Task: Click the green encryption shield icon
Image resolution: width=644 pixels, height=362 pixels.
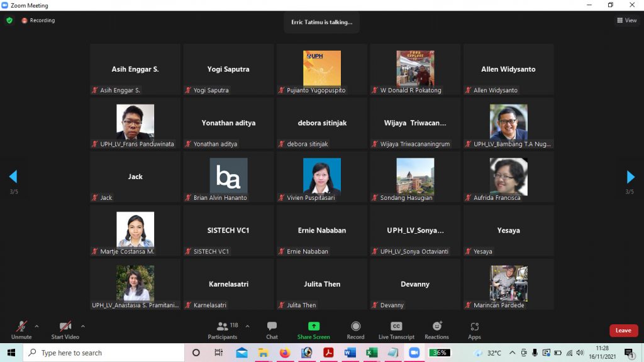Action: coord(9,20)
